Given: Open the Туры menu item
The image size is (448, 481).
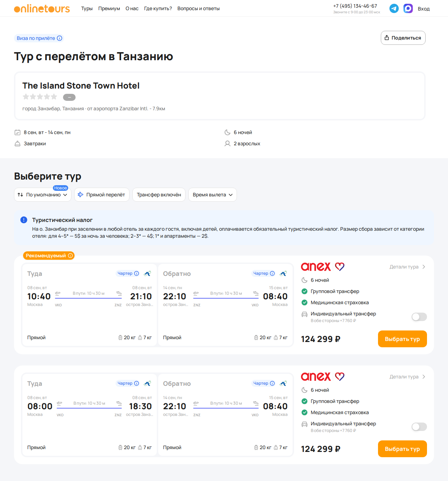Looking at the screenshot, I should 87,8.
